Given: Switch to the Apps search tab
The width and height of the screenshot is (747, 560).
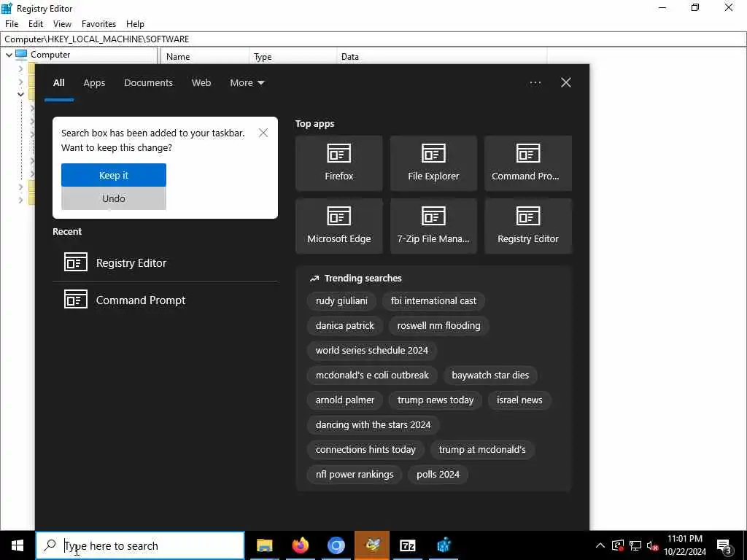Looking at the screenshot, I should pos(94,83).
